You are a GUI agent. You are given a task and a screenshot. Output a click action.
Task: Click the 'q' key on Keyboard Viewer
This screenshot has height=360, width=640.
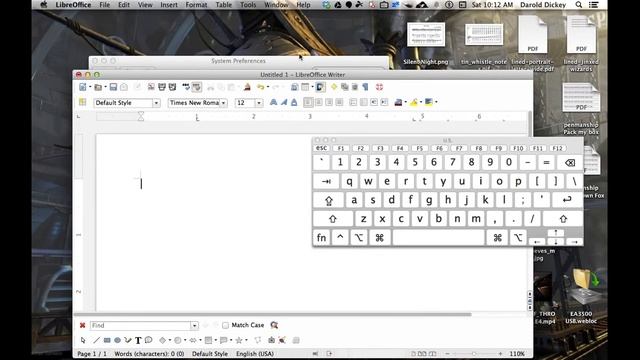point(349,181)
